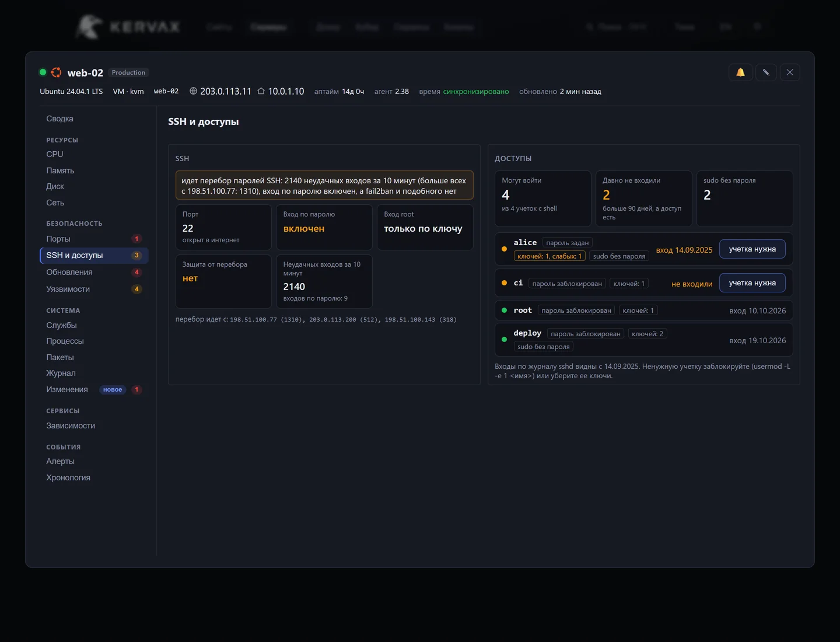The height and width of the screenshot is (642, 840).
Task: Click the deploy account name
Action: coord(527,333)
